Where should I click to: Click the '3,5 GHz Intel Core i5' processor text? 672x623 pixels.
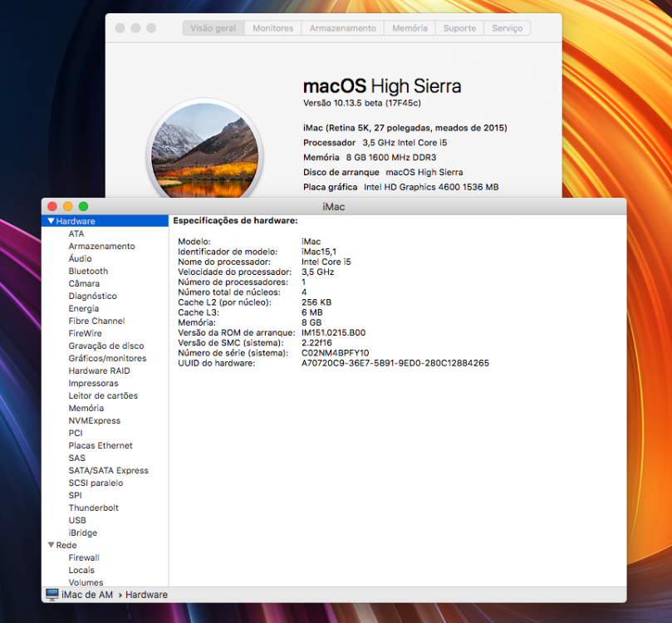click(x=405, y=143)
